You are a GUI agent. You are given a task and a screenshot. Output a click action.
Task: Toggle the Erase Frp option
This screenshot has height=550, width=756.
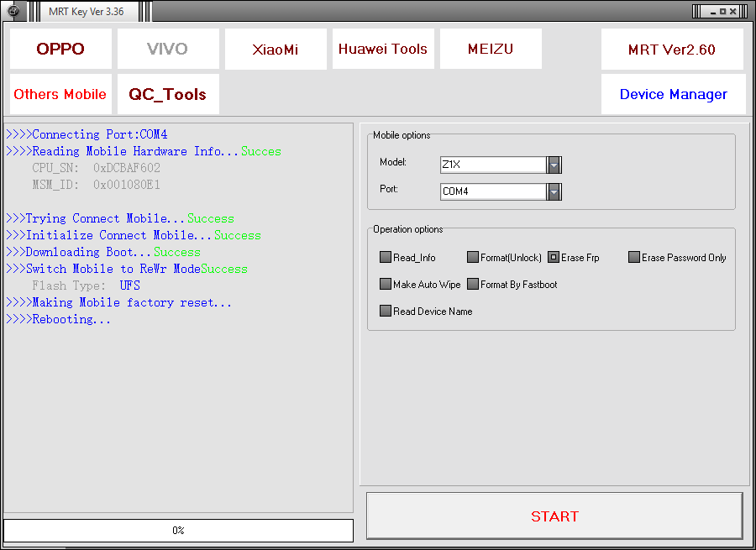554,258
